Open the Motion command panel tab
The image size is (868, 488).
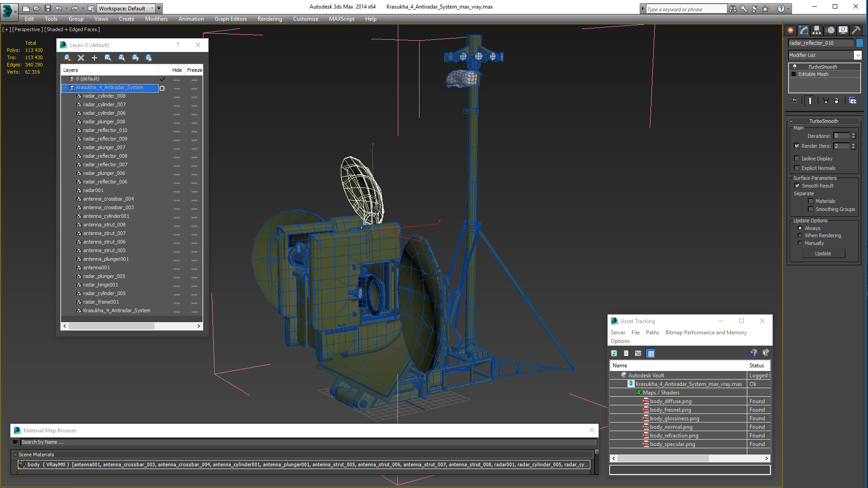pos(830,30)
